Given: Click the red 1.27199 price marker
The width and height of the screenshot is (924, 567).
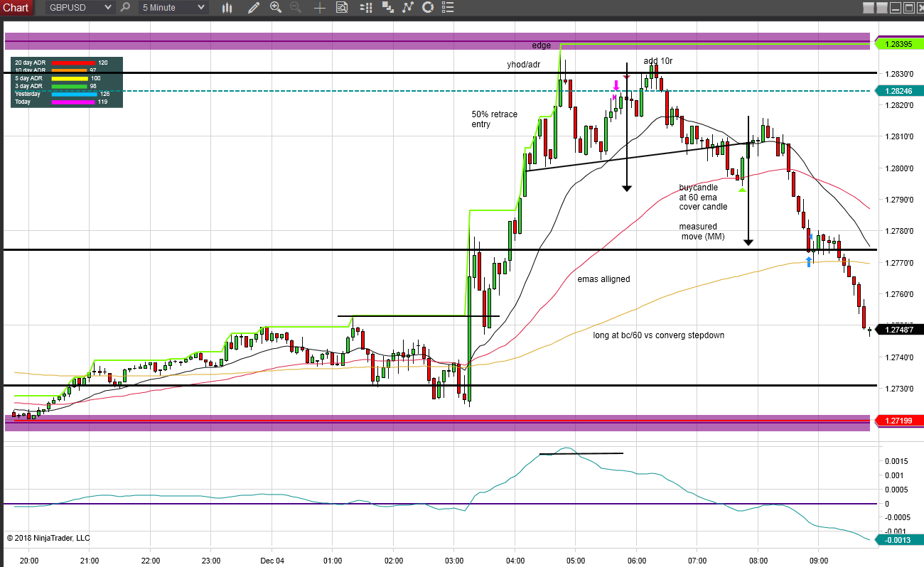Looking at the screenshot, I should click(x=899, y=421).
